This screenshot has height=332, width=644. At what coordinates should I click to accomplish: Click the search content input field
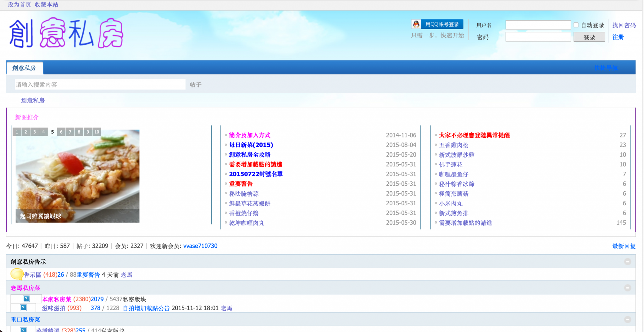coord(100,85)
